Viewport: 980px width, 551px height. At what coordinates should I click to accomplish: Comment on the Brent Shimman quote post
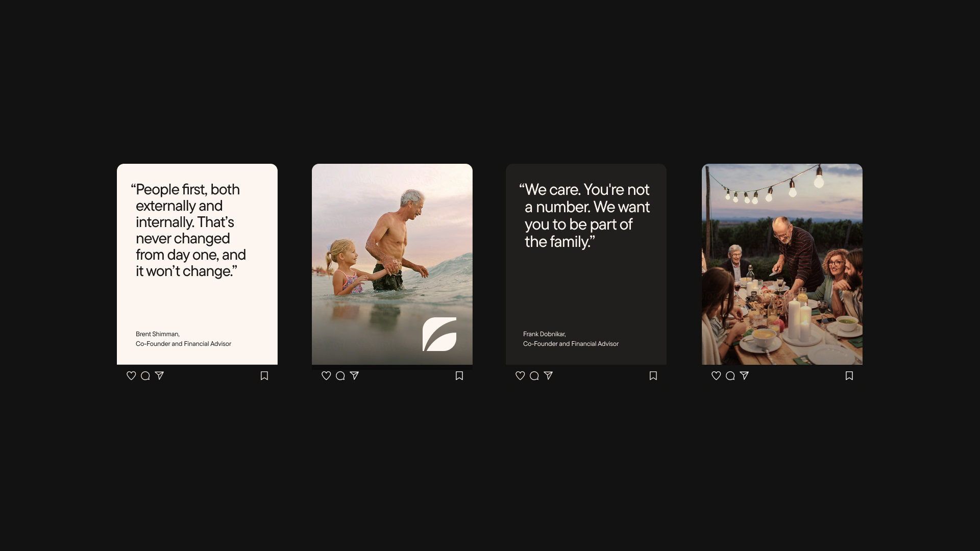(145, 375)
